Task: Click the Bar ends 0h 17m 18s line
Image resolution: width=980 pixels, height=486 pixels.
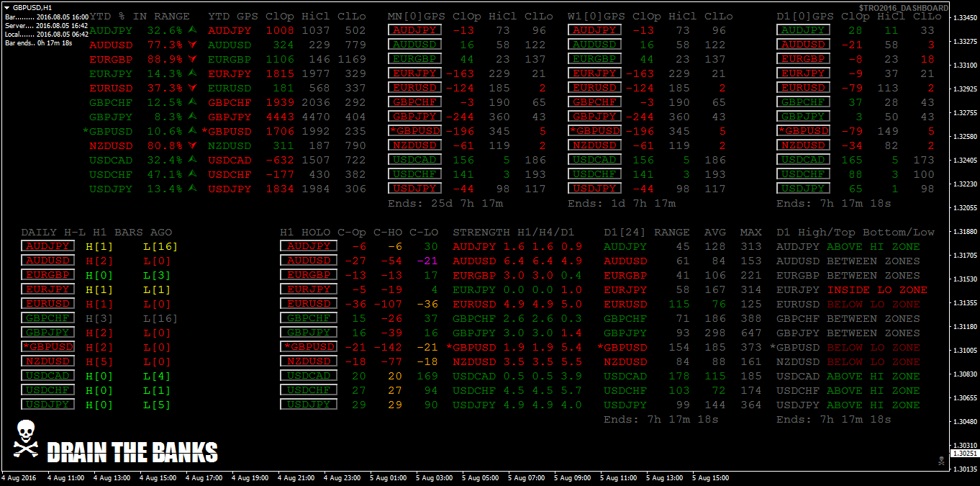Action: tap(39, 43)
